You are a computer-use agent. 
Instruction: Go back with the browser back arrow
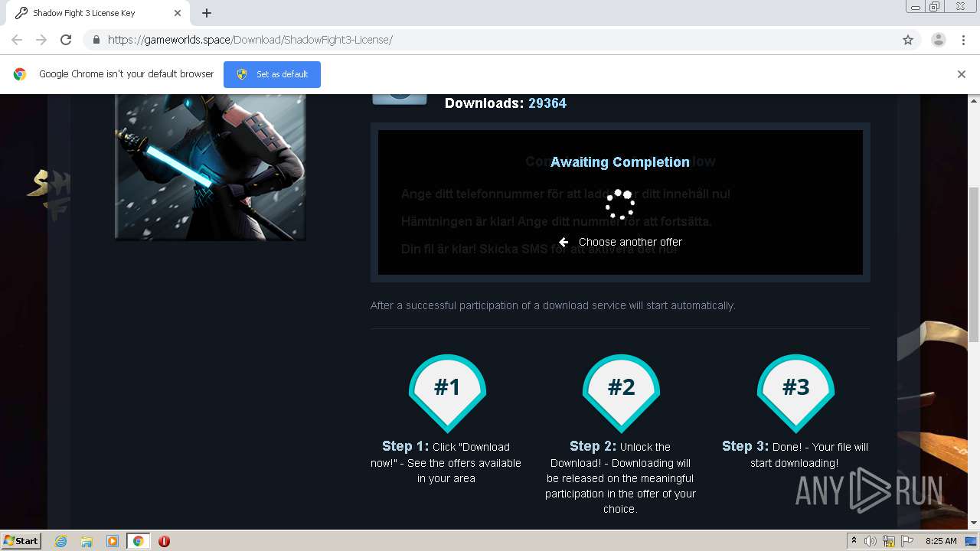click(17, 40)
